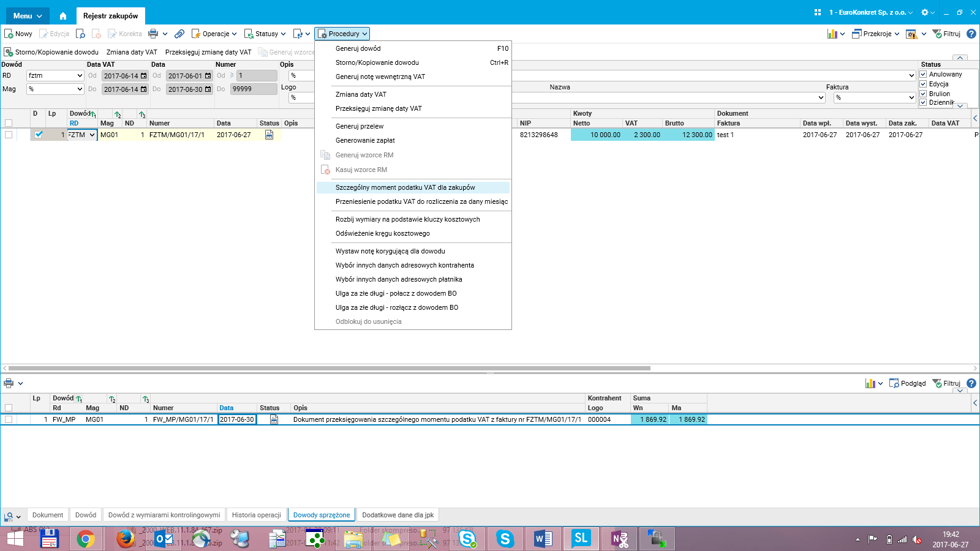Switch to 'Historia operacji' tab
Image resolution: width=980 pixels, height=551 pixels.
pos(256,515)
